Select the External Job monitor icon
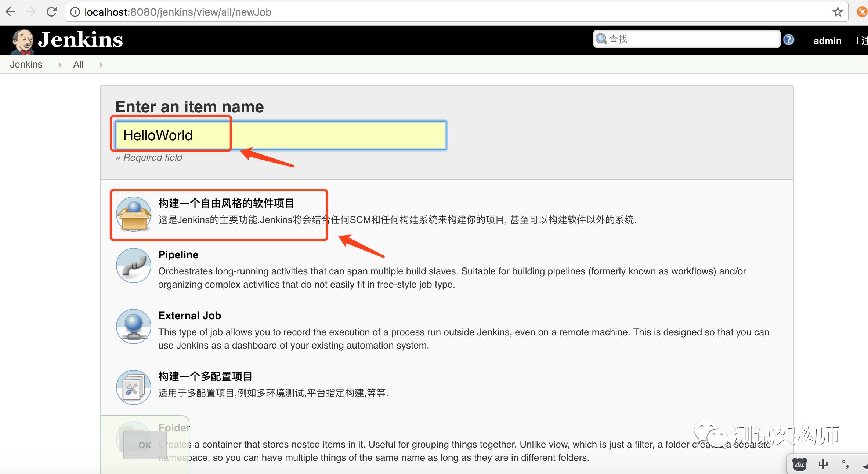The image size is (868, 474). point(134,327)
